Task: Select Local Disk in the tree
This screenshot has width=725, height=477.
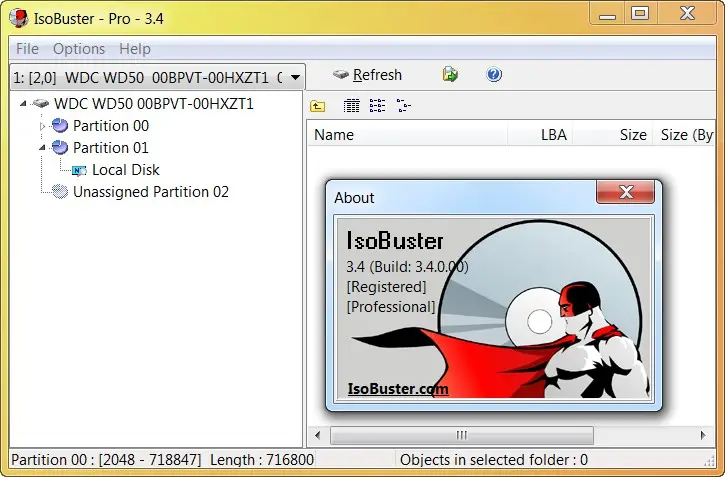Action: 126,170
